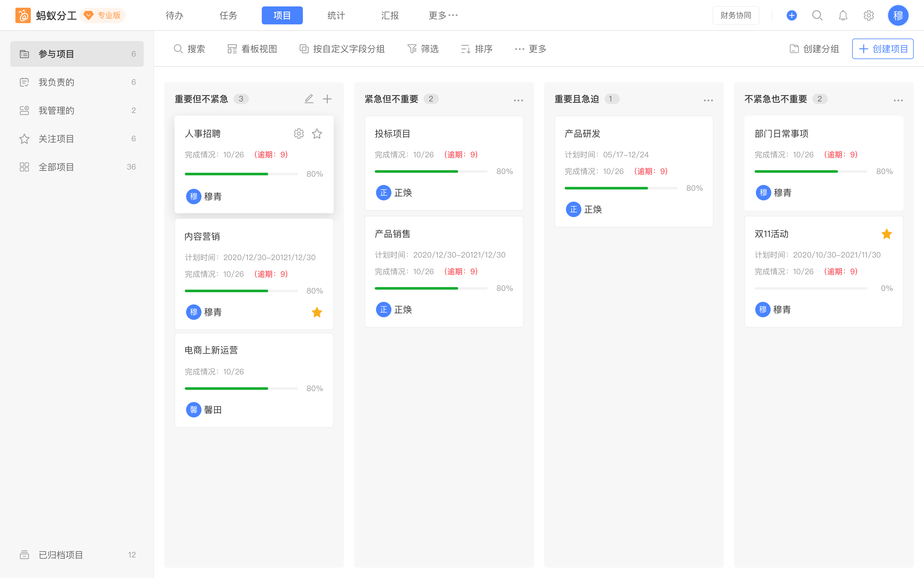Select 我管理的 in the sidebar

pyautogui.click(x=77, y=110)
